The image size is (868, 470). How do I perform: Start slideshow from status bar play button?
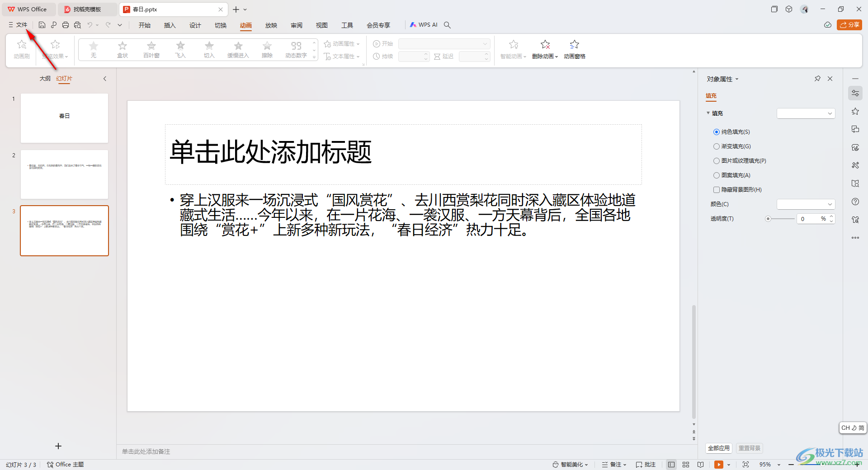718,465
